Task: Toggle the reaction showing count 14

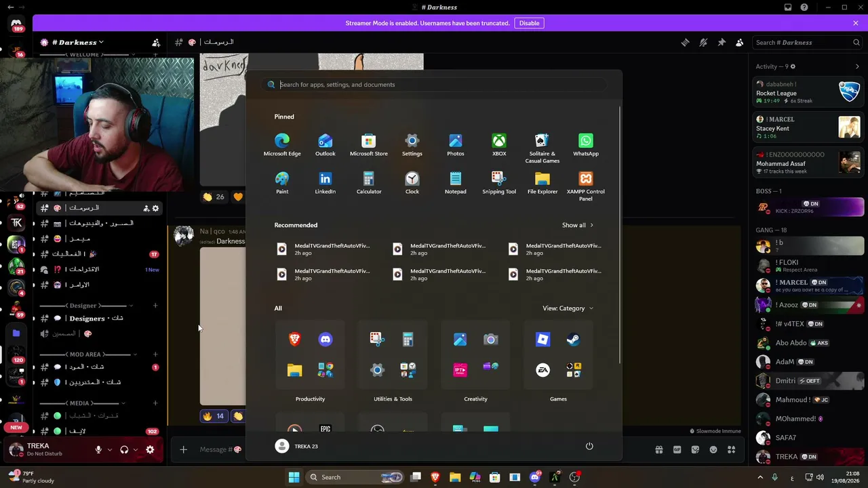Action: pyautogui.click(x=214, y=416)
